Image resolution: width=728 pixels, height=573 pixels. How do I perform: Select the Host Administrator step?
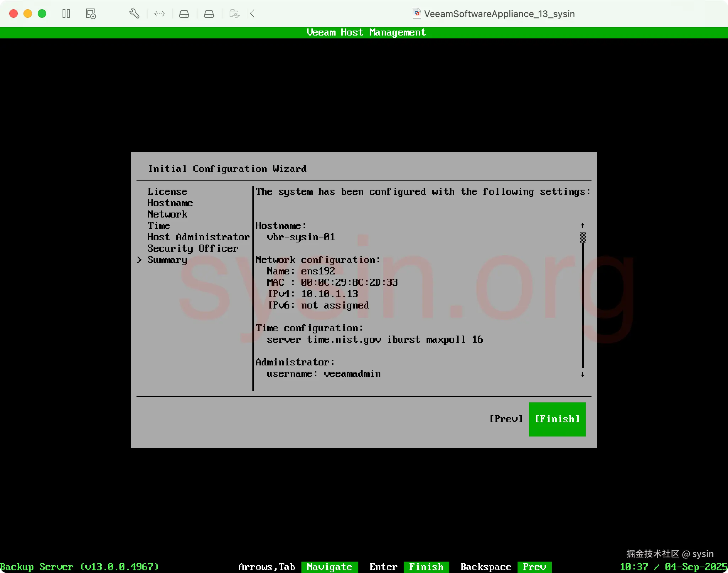198,237
